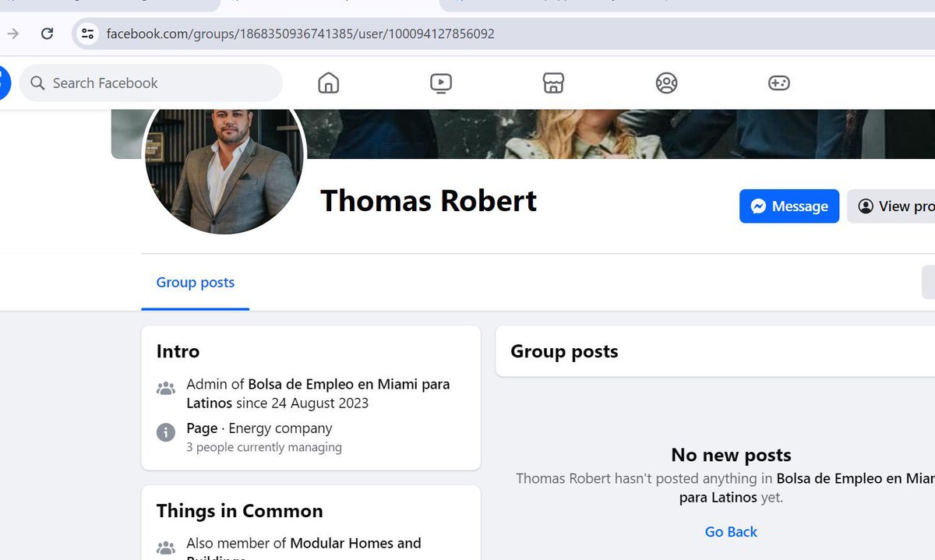The height and width of the screenshot is (560, 935).
Task: Open the Groups icon in the navbar
Action: (x=666, y=83)
